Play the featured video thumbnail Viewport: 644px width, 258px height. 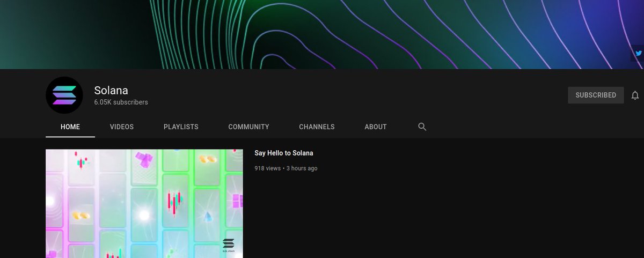pos(144,203)
